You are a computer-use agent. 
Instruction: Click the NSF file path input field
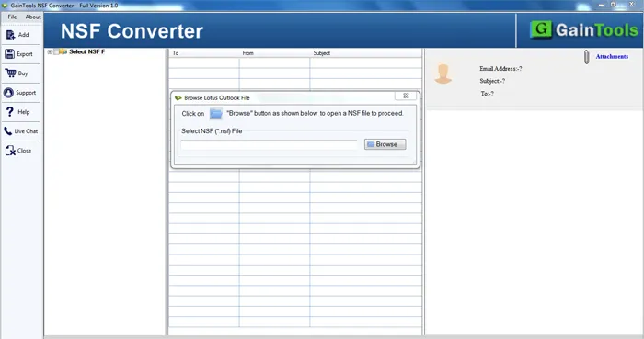click(269, 144)
